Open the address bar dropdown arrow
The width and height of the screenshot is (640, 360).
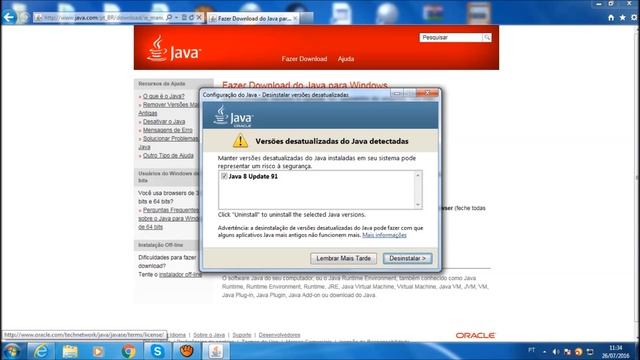(176, 18)
